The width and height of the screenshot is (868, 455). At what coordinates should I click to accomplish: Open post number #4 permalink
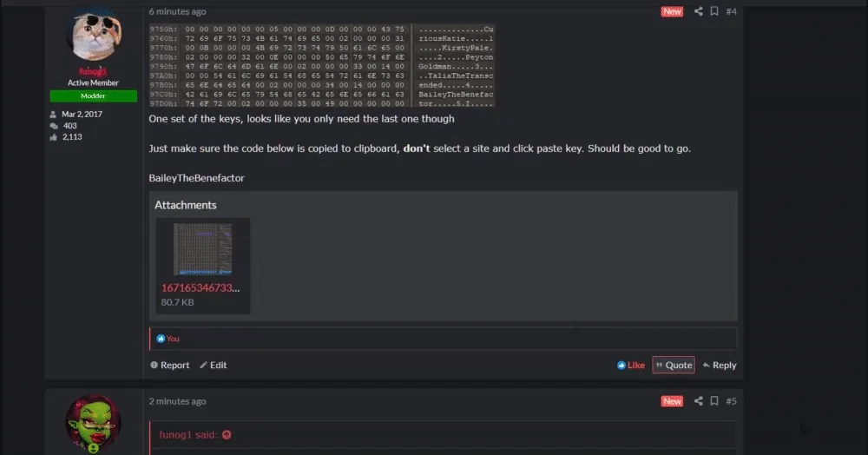[x=731, y=11]
